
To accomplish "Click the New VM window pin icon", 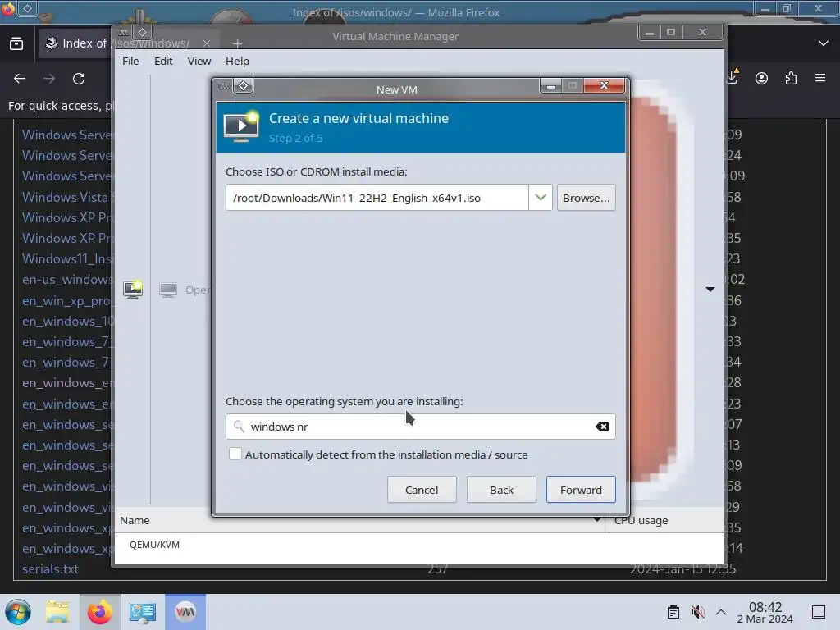I will [x=243, y=85].
